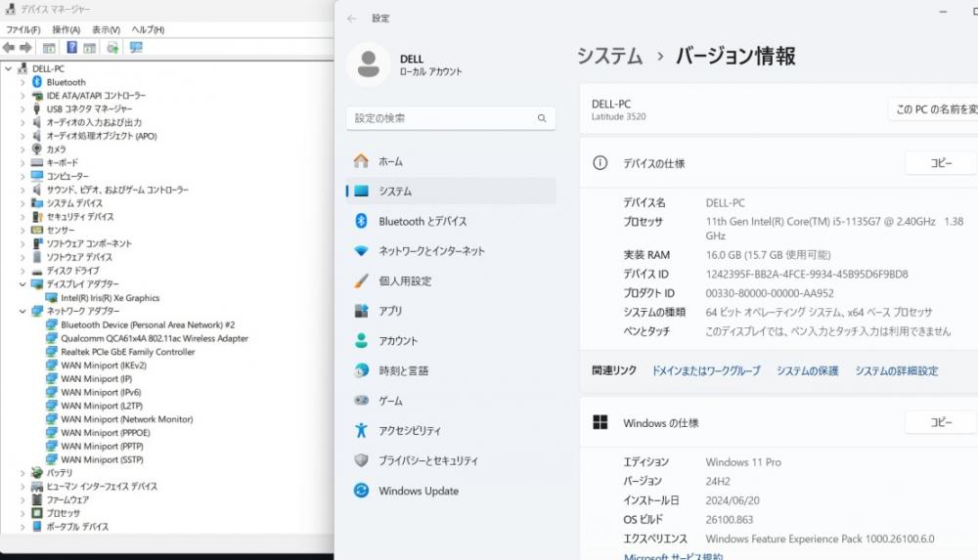Expand the ディスク ドライブ node
The width and height of the screenshot is (978, 560).
(x=22, y=271)
